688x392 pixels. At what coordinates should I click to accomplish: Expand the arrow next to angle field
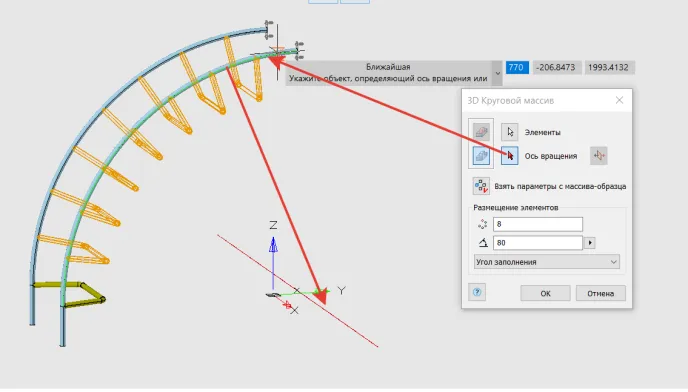point(590,243)
